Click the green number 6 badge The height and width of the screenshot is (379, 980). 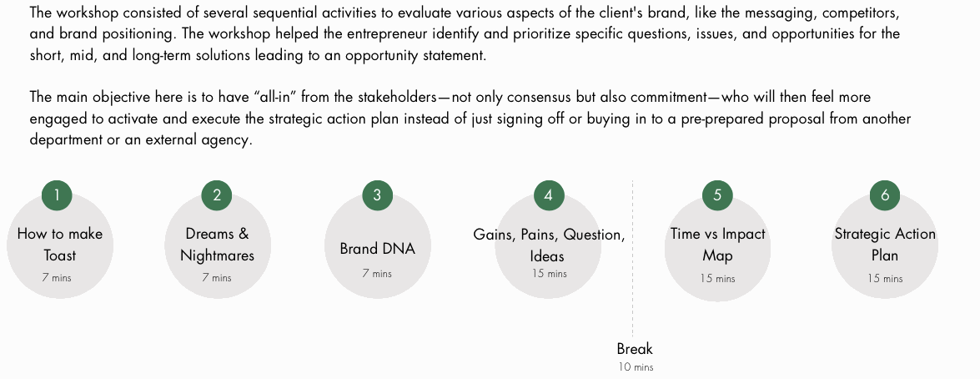point(885,195)
